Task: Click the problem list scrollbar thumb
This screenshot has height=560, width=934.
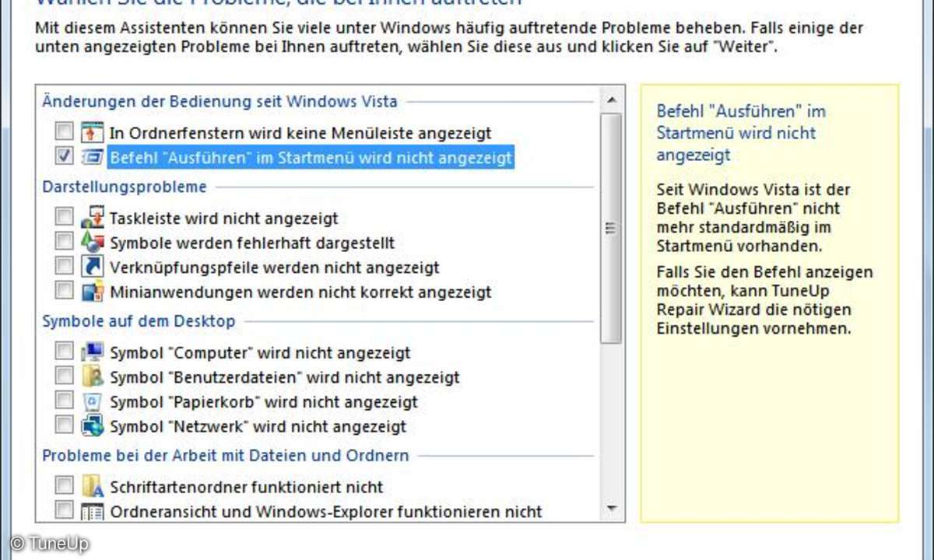Action: [x=612, y=228]
